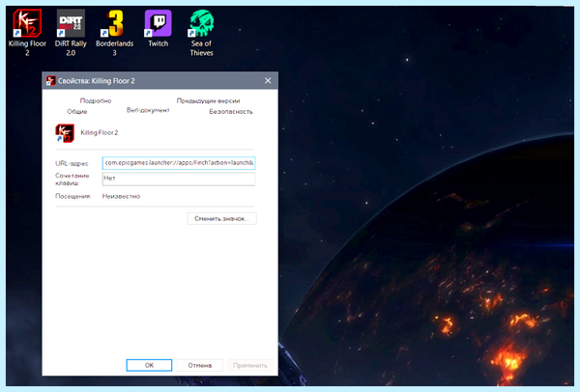Click the Применить button
The height and width of the screenshot is (392, 580).
click(x=250, y=365)
